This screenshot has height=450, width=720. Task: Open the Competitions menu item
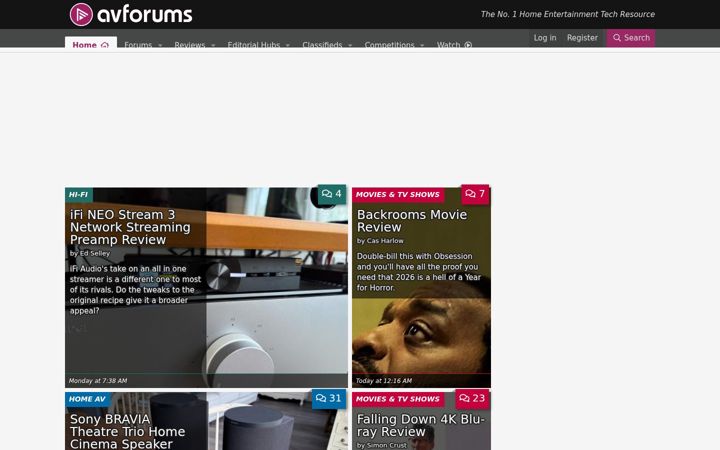(389, 45)
